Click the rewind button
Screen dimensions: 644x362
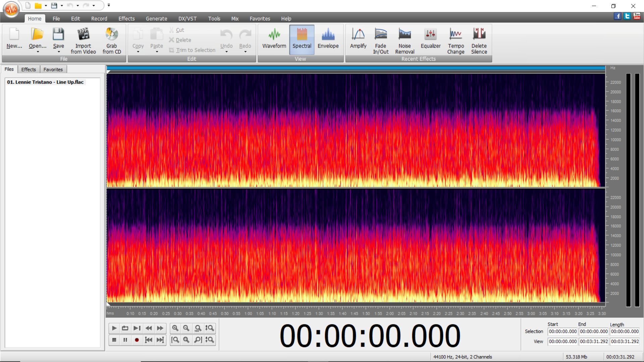[149, 328]
